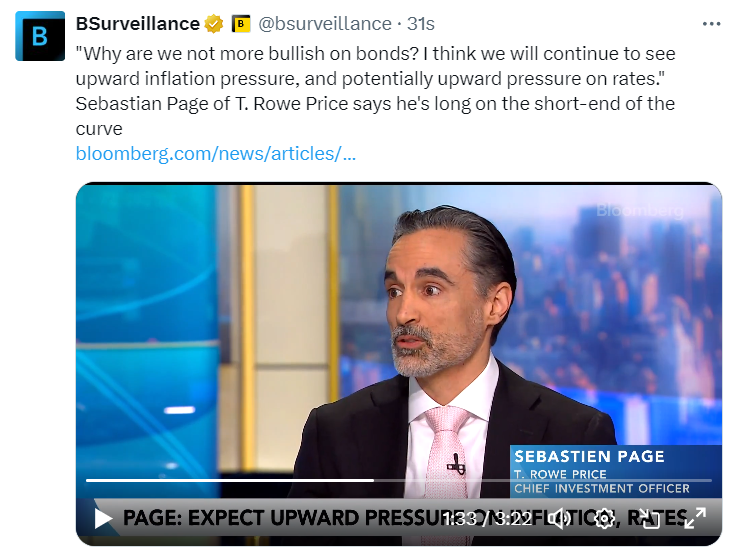
Task: Enable picture-in-picture mode for the video
Action: pos(650,519)
